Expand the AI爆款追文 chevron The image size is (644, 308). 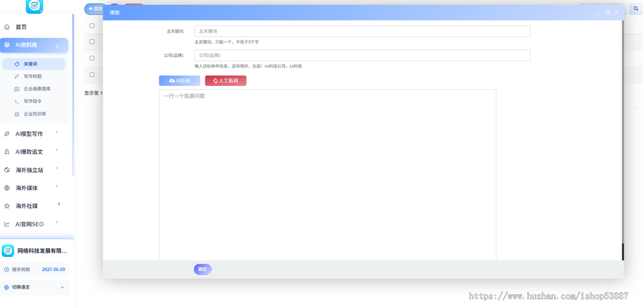tap(57, 151)
